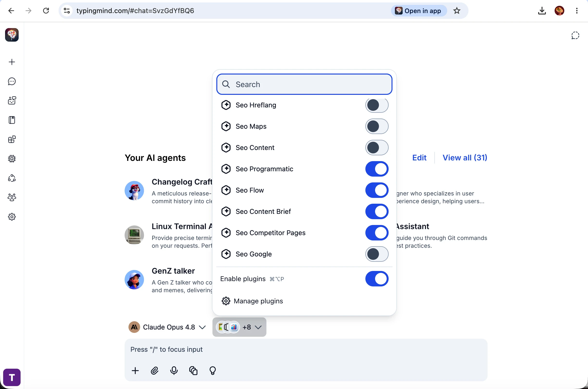Open browser downloads icon
The width and height of the screenshot is (588, 389).
coord(542,11)
